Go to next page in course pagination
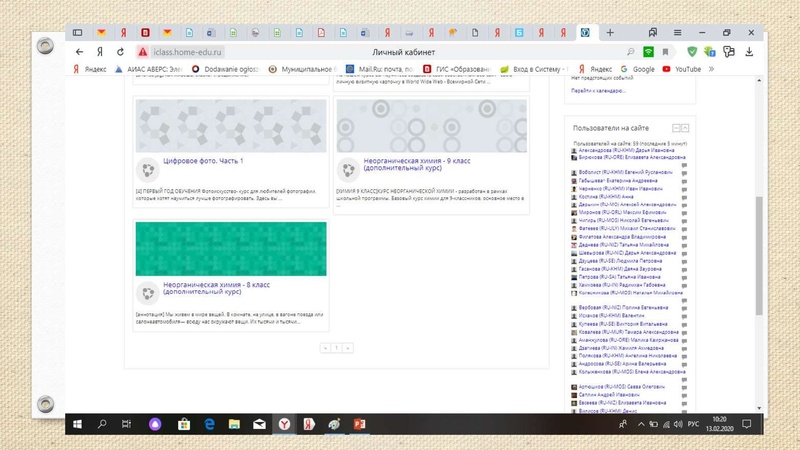 point(347,348)
